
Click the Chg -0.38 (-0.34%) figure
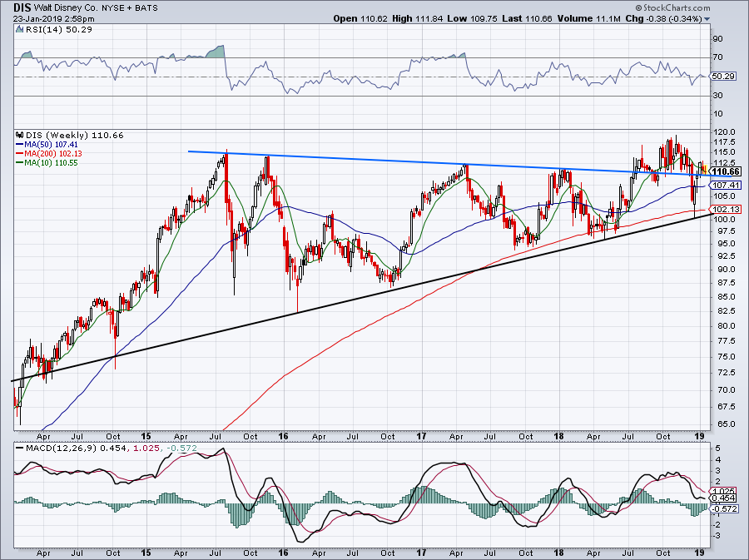point(663,18)
